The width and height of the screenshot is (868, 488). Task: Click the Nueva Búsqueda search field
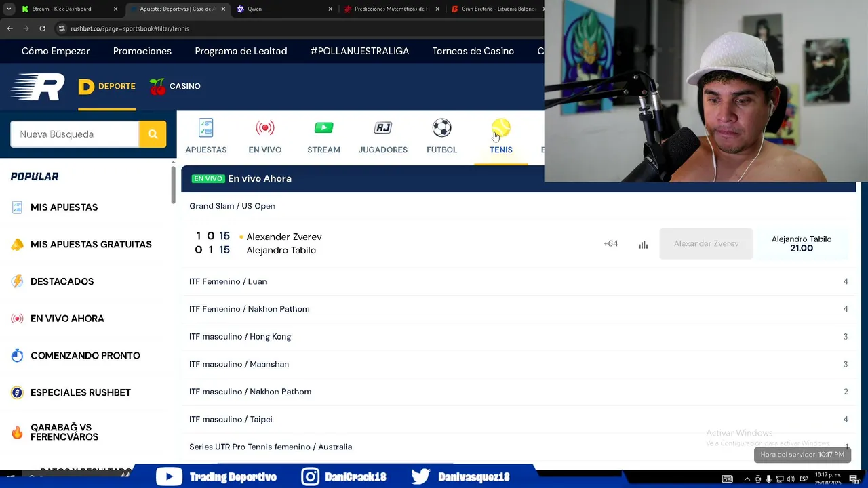(75, 134)
